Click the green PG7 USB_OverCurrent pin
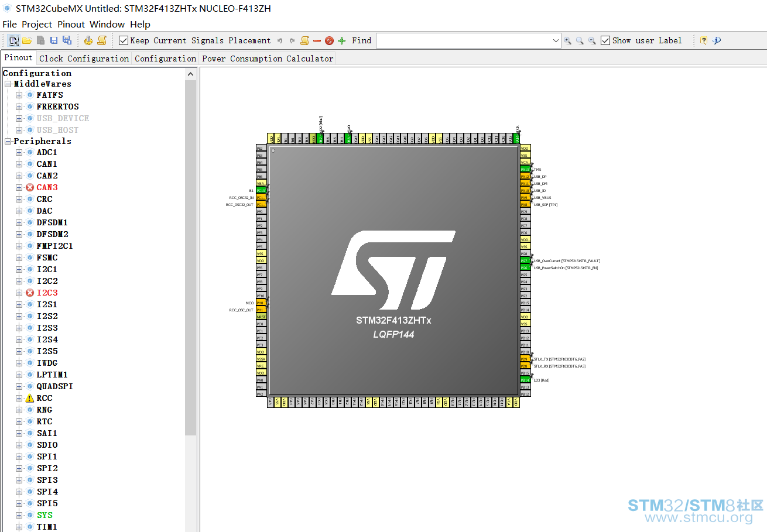This screenshot has width=767, height=532. [525, 260]
